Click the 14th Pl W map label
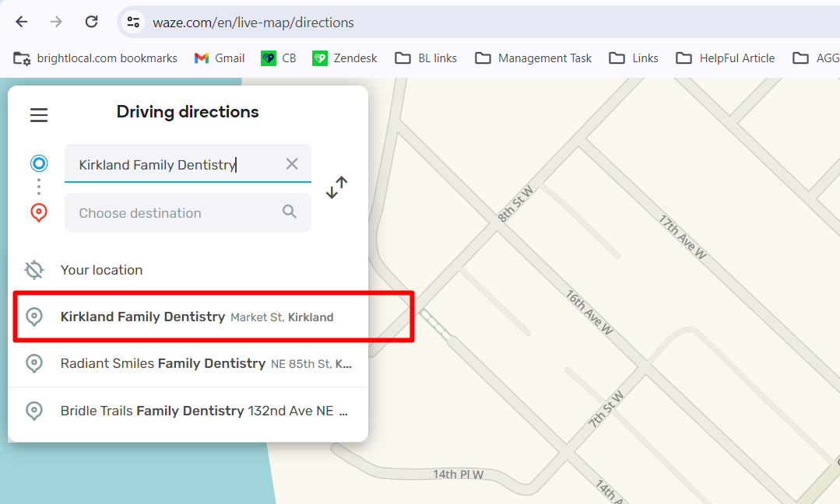Screen dimensions: 840x504 (x=458, y=474)
